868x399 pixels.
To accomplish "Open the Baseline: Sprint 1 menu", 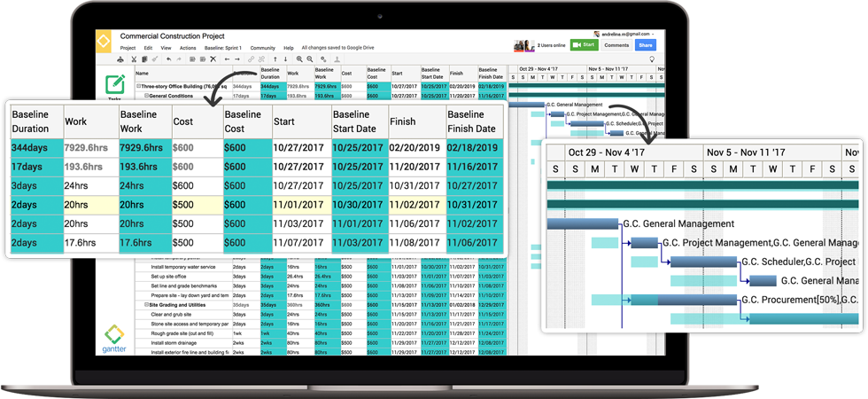I will [223, 48].
